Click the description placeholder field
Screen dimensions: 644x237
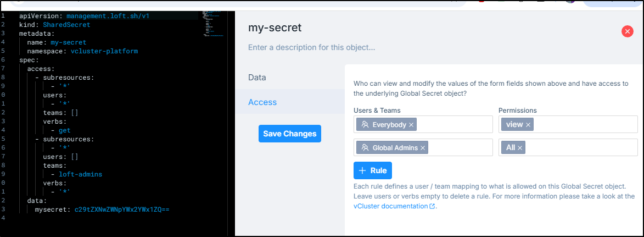coord(312,47)
